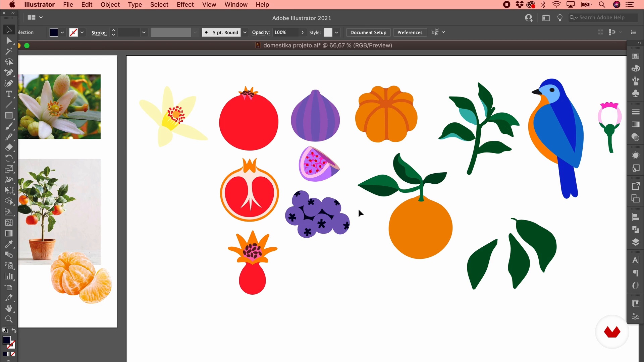Select the Rotate tool
This screenshot has height=362, width=644.
click(9, 158)
